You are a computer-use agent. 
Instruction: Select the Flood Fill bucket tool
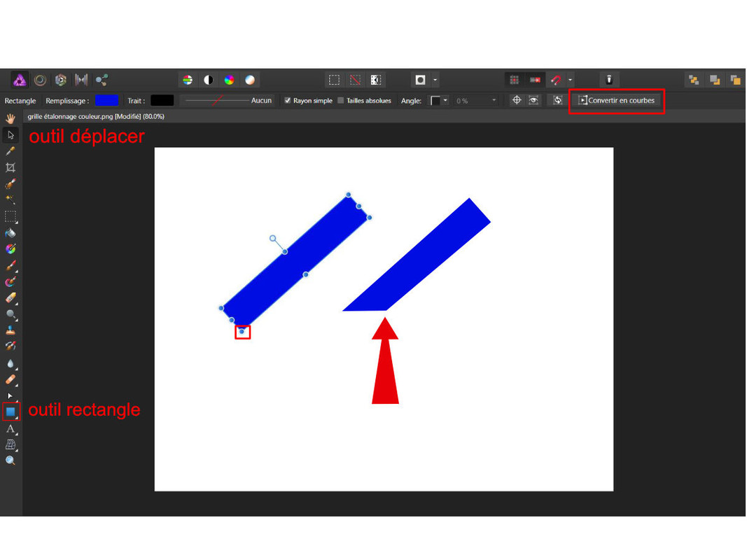(11, 233)
